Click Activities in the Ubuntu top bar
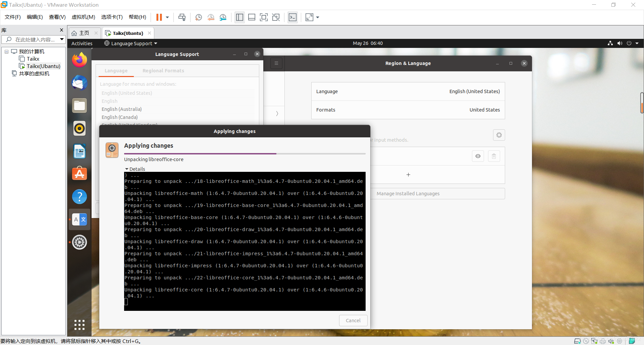The height and width of the screenshot is (345, 644). [82, 43]
